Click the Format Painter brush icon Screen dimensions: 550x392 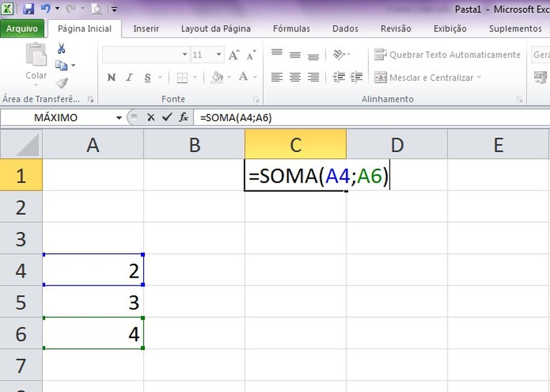click(x=61, y=83)
